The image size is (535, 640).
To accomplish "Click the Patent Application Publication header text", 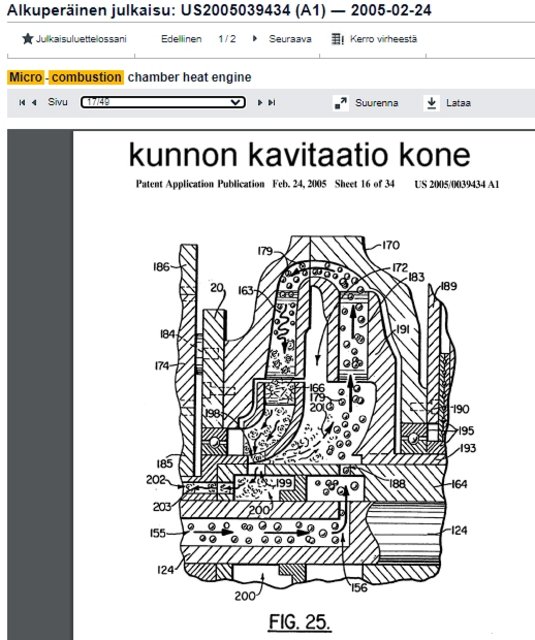I will [x=200, y=184].
